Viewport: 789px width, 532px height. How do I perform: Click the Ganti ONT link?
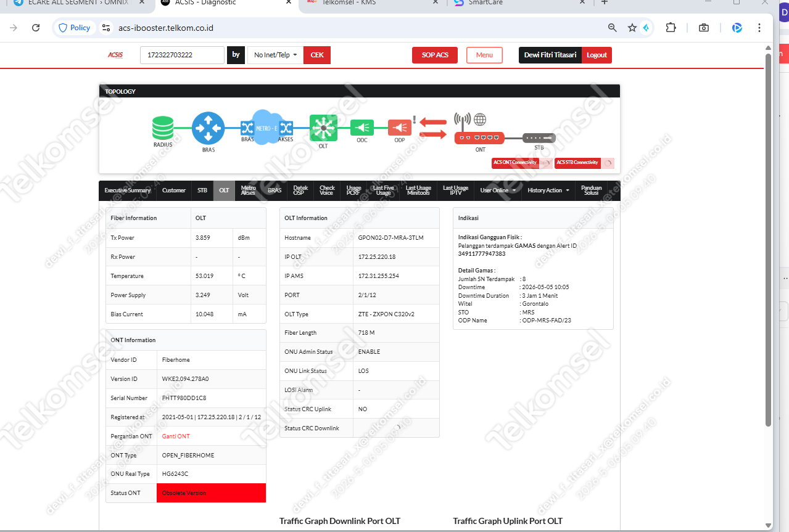click(x=176, y=436)
